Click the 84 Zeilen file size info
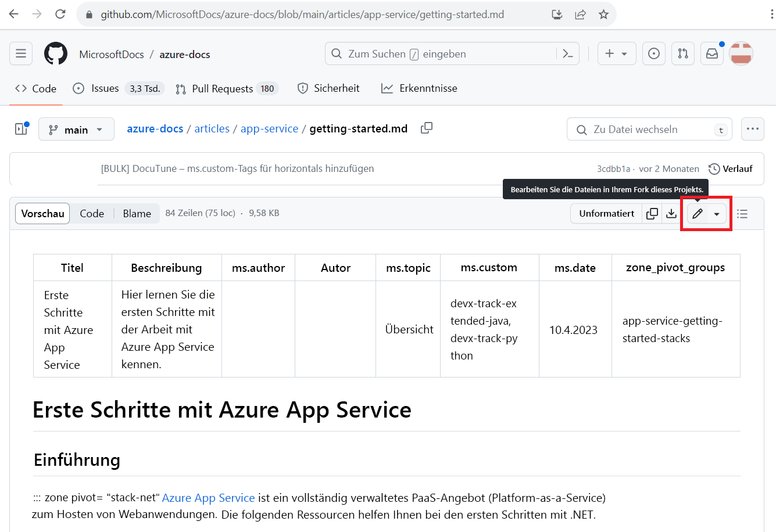The image size is (776, 532). coord(223,213)
